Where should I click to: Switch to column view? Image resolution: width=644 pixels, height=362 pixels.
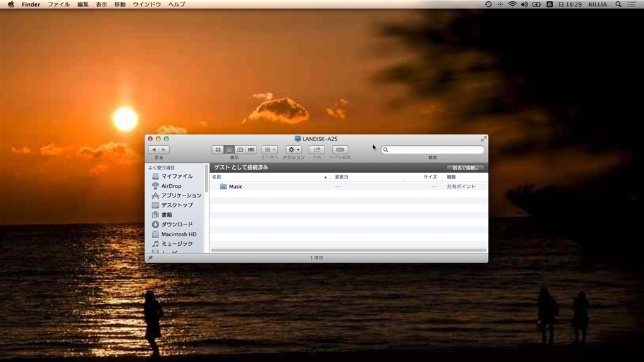click(x=240, y=150)
